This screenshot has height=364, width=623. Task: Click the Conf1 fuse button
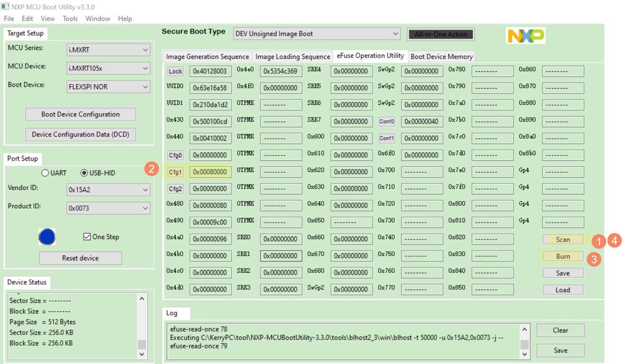tap(387, 138)
